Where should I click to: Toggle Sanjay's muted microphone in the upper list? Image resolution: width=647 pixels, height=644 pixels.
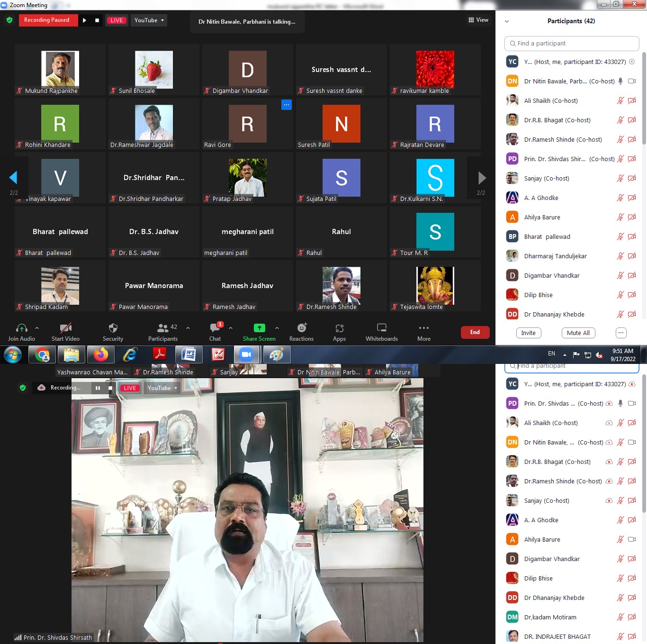[620, 178]
